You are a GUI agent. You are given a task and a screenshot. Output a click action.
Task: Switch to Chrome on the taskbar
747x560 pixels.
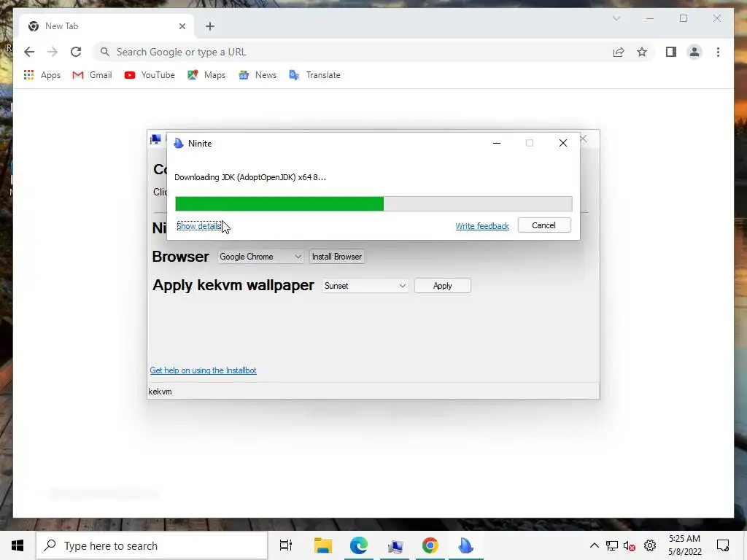[x=430, y=545]
